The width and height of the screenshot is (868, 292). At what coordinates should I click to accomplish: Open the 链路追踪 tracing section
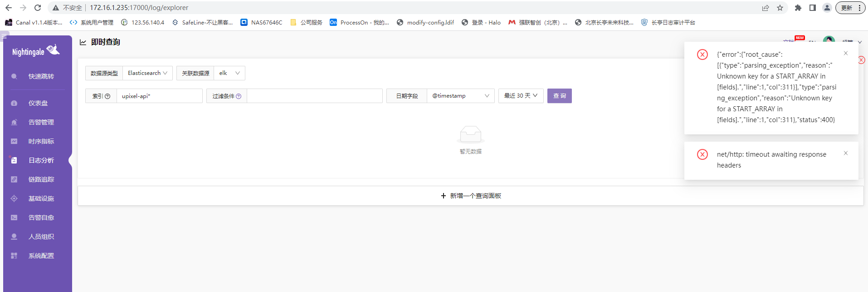(x=38, y=179)
